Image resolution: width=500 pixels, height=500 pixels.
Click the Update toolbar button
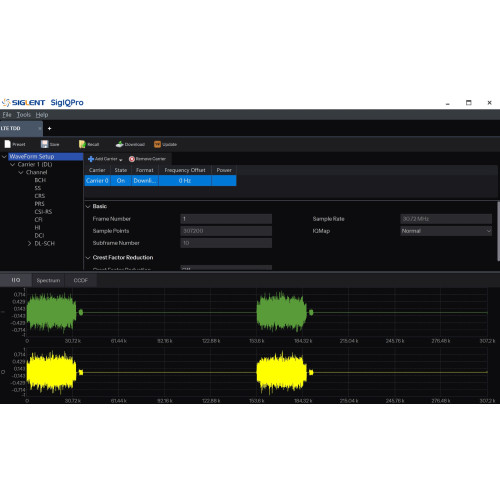click(165, 144)
